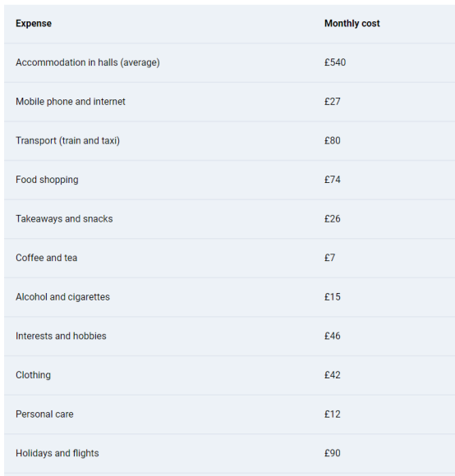Select Mobile phone and internet text
The height and width of the screenshot is (476, 455).
coord(70,102)
